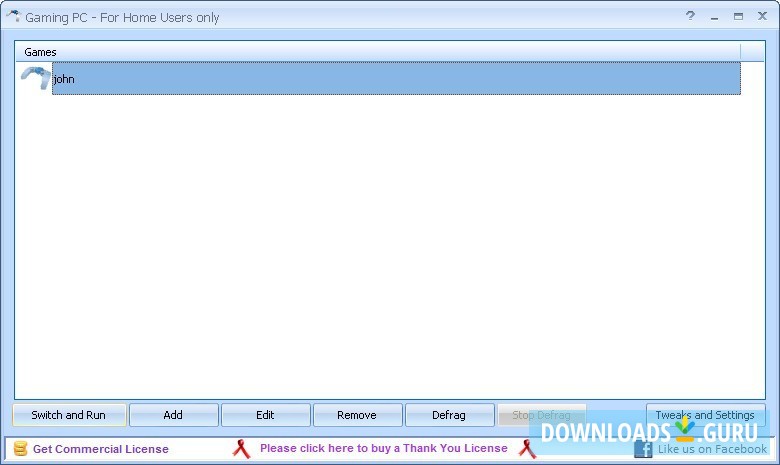Start Defrag for the game
Image resolution: width=780 pixels, height=465 pixels.
click(449, 415)
